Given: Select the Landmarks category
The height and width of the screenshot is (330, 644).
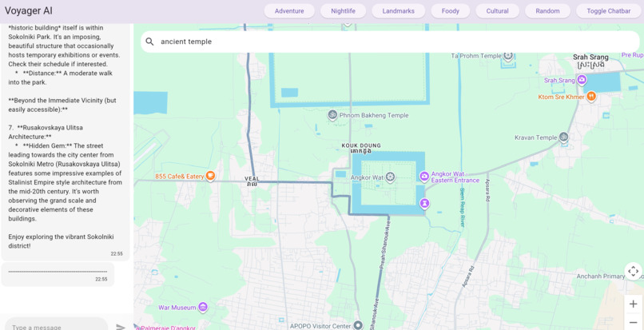Looking at the screenshot, I should tap(398, 11).
